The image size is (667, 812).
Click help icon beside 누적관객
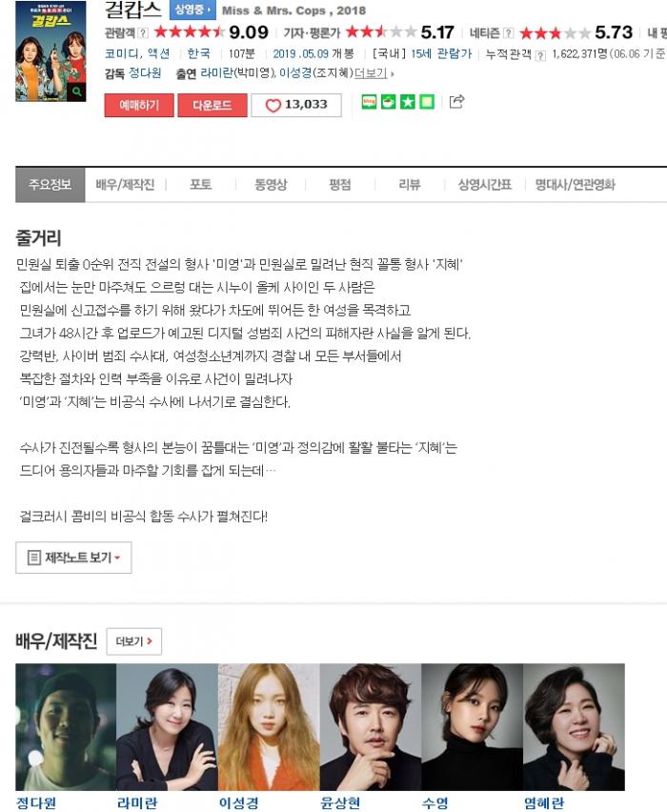(540, 55)
